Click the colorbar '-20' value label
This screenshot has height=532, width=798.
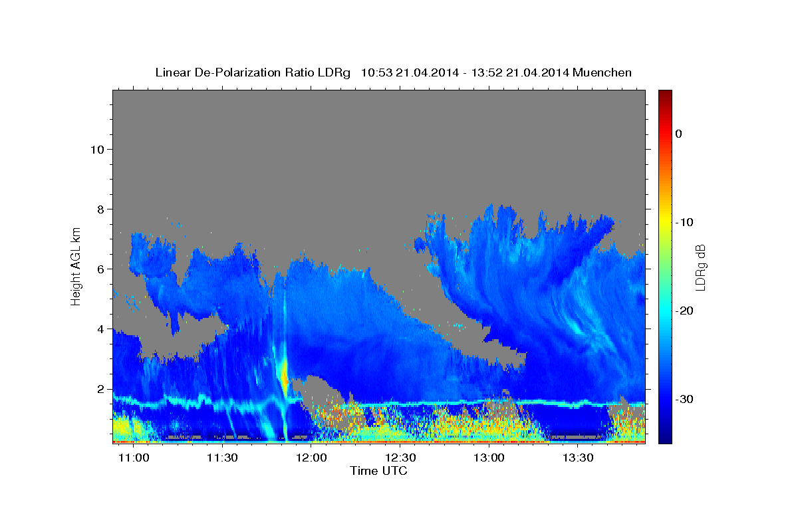(684, 311)
